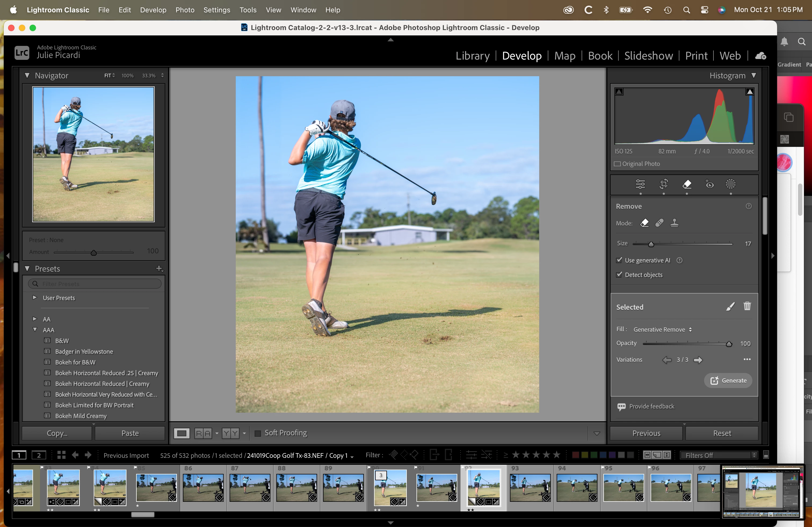Uncheck Detect objects option
Screen dimensions: 812x527
click(x=619, y=275)
